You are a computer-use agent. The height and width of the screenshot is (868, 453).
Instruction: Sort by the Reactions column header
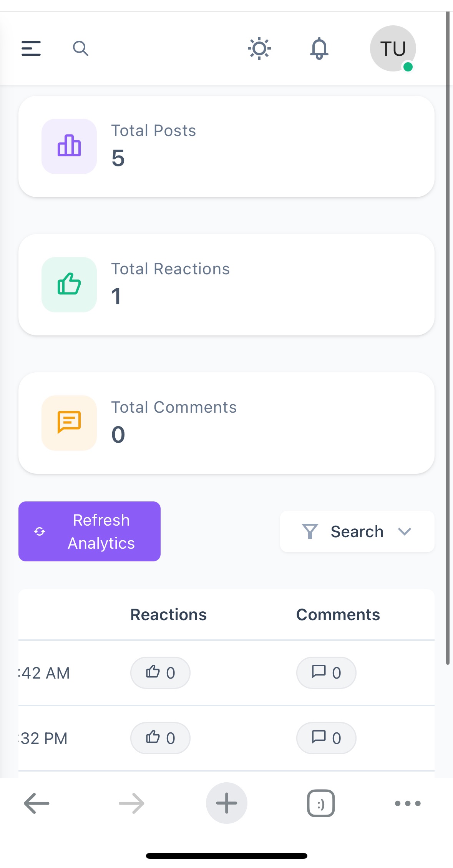pyautogui.click(x=168, y=614)
